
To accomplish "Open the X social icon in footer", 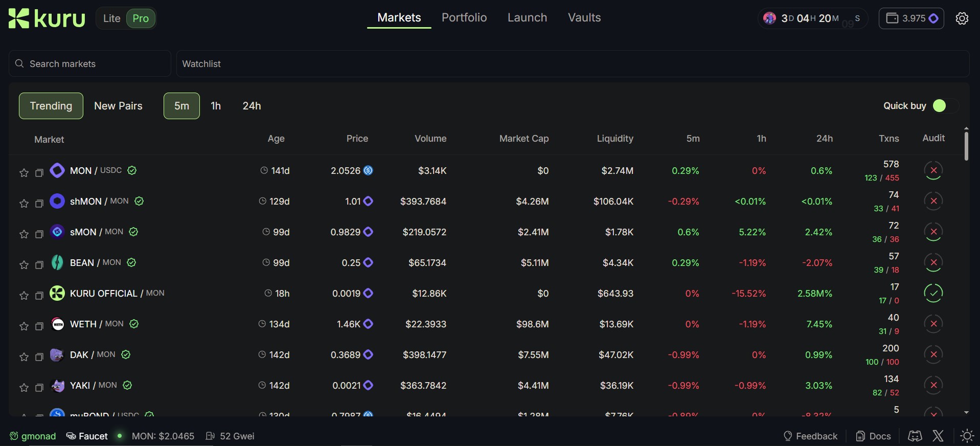I will (938, 436).
